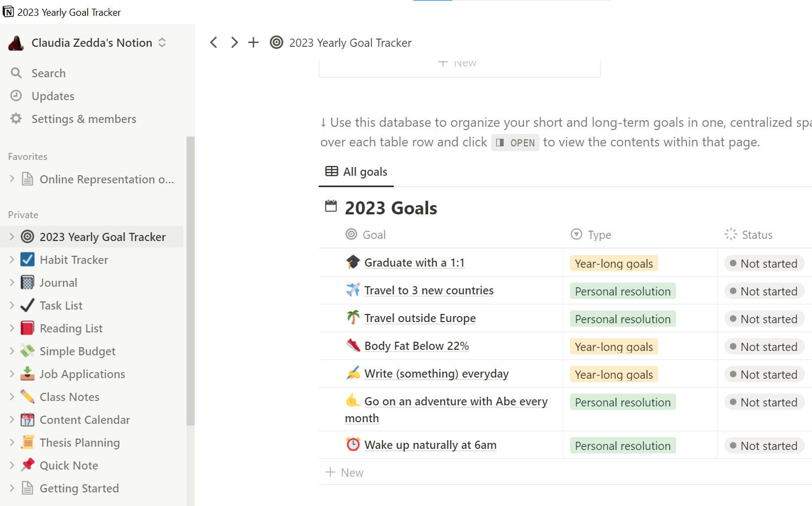Viewport: 812px width, 506px height.
Task: Click the alarm clock icon
Action: coord(353,445)
